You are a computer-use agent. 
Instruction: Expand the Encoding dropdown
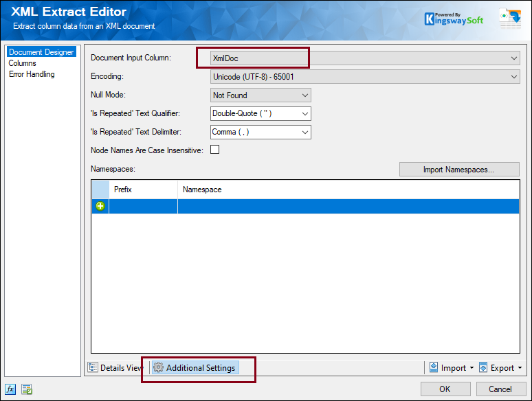pyautogui.click(x=514, y=77)
